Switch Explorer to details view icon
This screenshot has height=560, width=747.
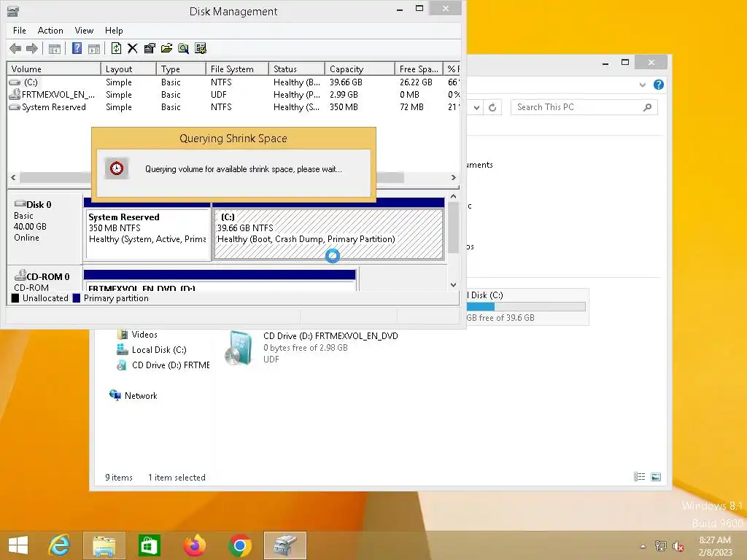point(639,477)
